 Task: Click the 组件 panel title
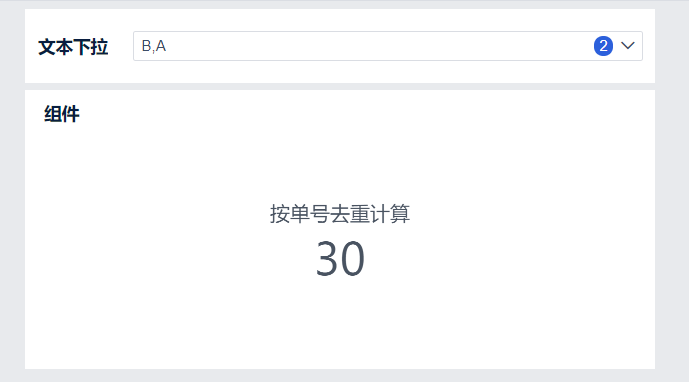click(62, 114)
